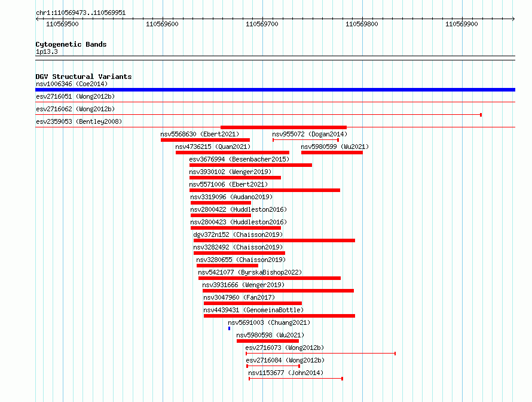Open the esv2716062 (Wong2012b) variant

(x=75, y=109)
